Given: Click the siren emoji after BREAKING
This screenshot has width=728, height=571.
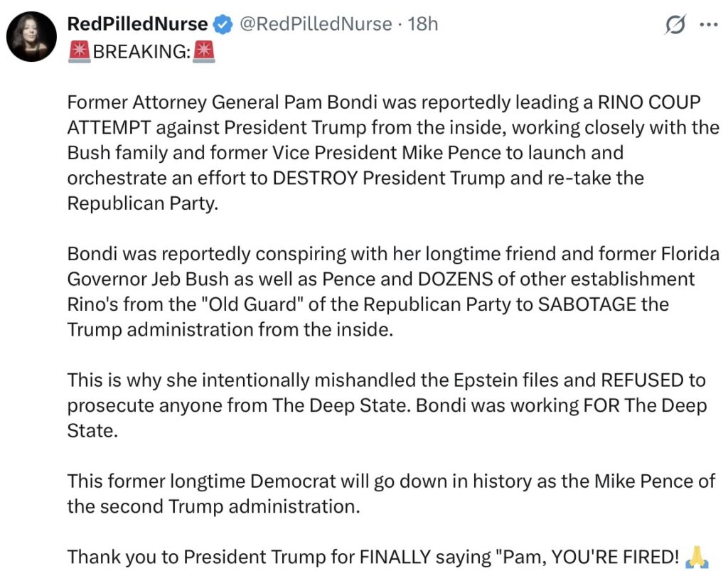Looking at the screenshot, I should pyautogui.click(x=205, y=51).
